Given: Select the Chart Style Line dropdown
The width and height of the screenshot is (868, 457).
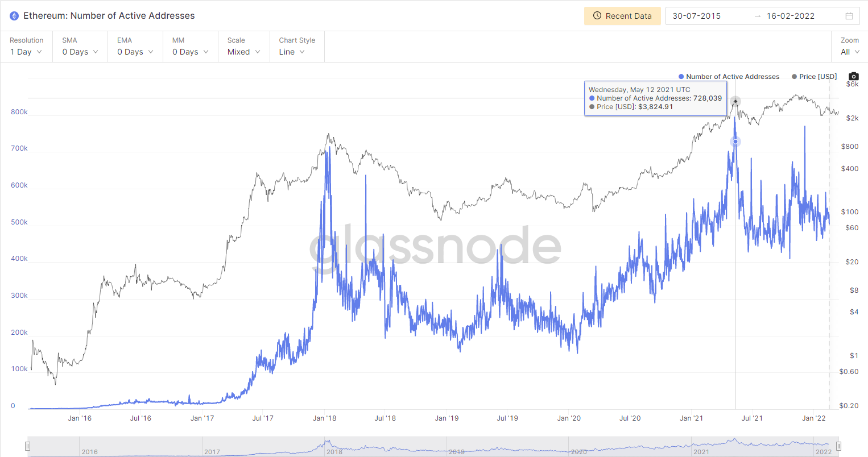Looking at the screenshot, I should (x=292, y=52).
